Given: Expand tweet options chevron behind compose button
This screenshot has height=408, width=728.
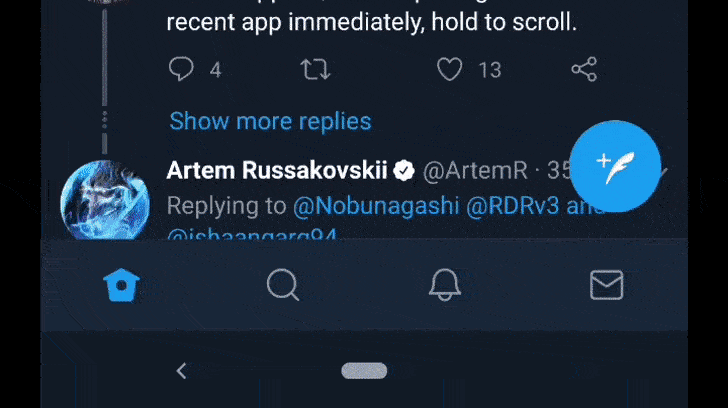Looking at the screenshot, I should tap(663, 171).
